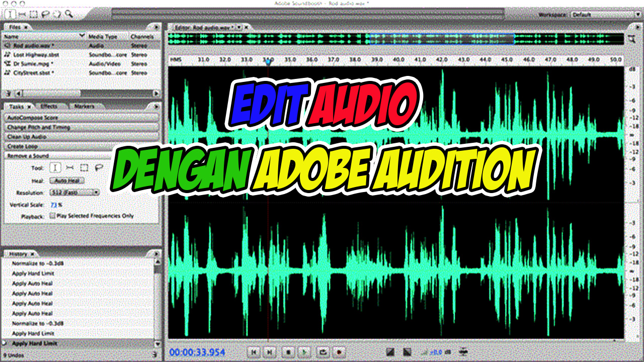Expand the Change Pitch and Timing task
The width and height of the screenshot is (644, 362).
[82, 127]
